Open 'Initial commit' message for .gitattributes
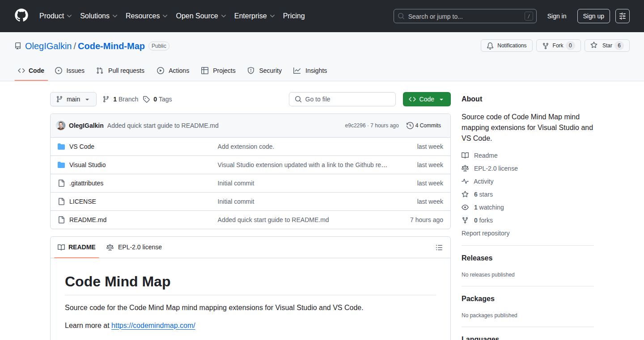The image size is (644, 340). [236, 183]
